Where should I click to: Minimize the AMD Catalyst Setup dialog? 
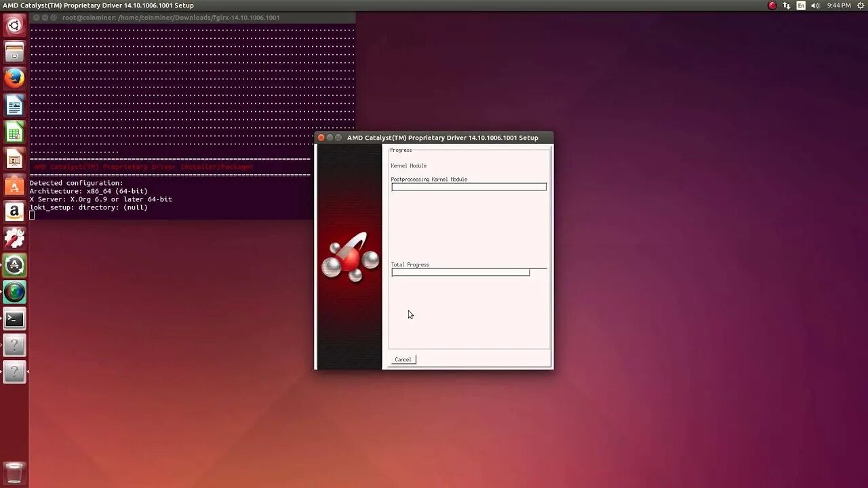330,138
